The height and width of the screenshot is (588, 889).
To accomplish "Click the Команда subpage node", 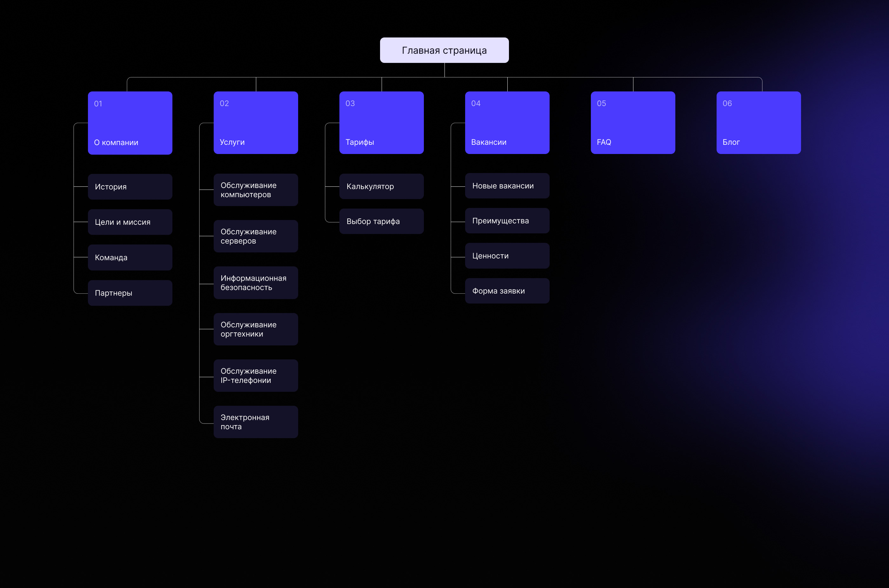I will tap(130, 257).
